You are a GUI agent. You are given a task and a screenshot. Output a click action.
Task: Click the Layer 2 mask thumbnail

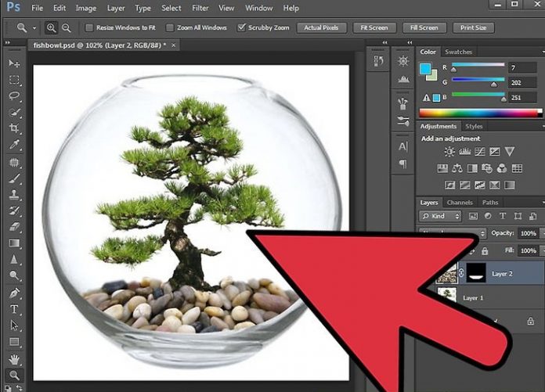[476, 273]
